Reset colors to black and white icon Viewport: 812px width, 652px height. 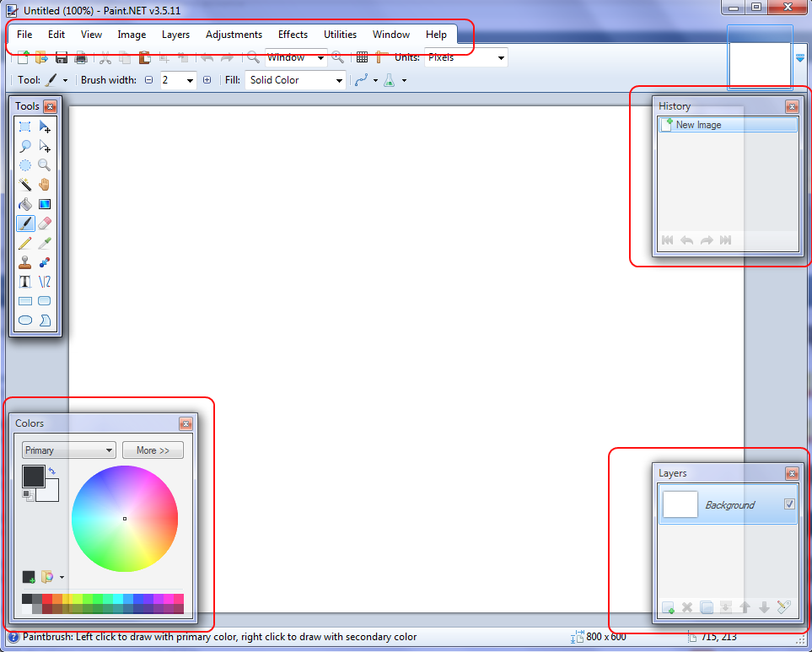point(28,496)
